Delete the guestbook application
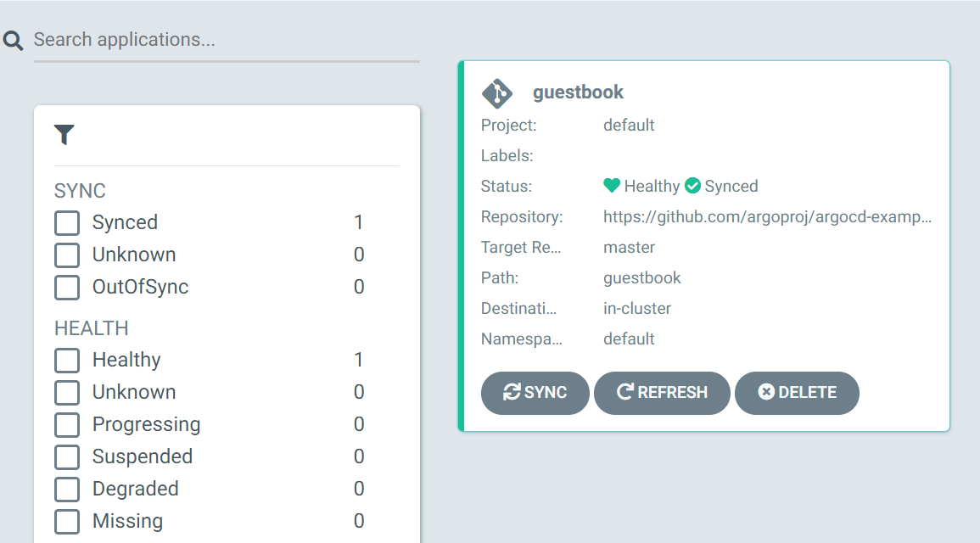 [x=797, y=393]
